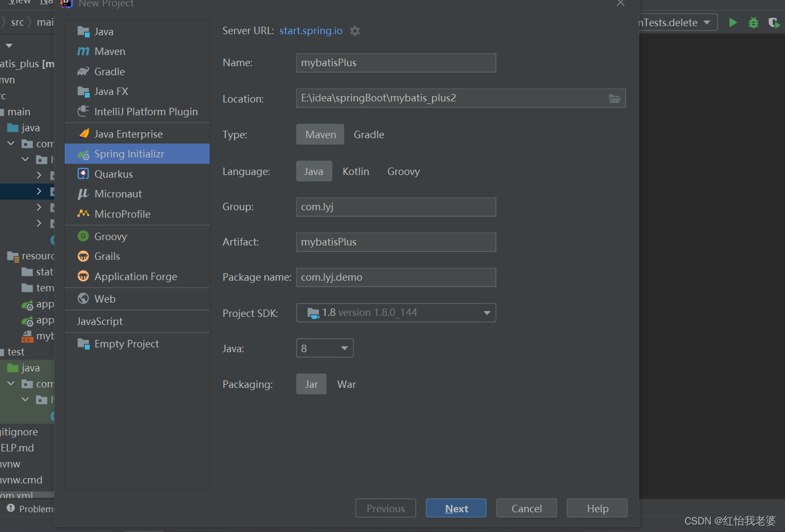Image resolution: width=785 pixels, height=532 pixels.
Task: Select Jar packaging
Action: [311, 384]
